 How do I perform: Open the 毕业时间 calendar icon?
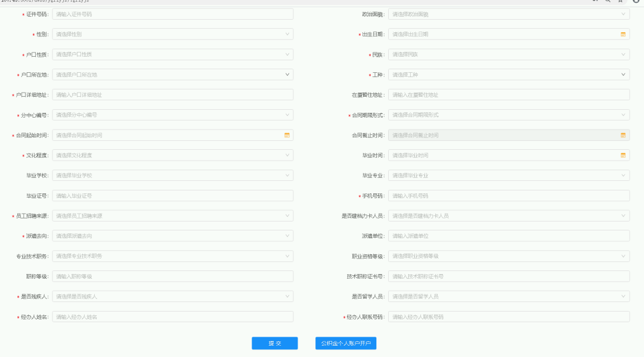(x=623, y=155)
